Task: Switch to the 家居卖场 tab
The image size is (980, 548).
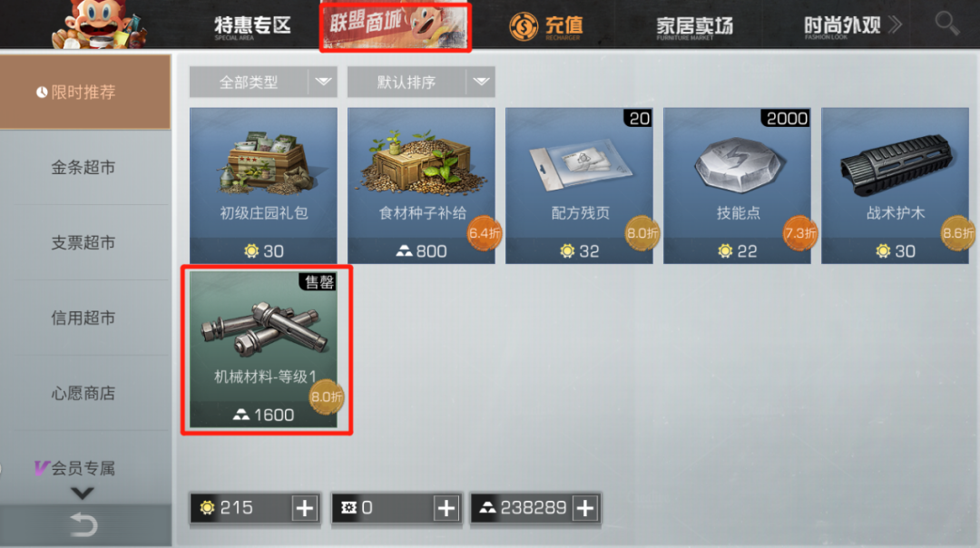Action: pyautogui.click(x=694, y=26)
